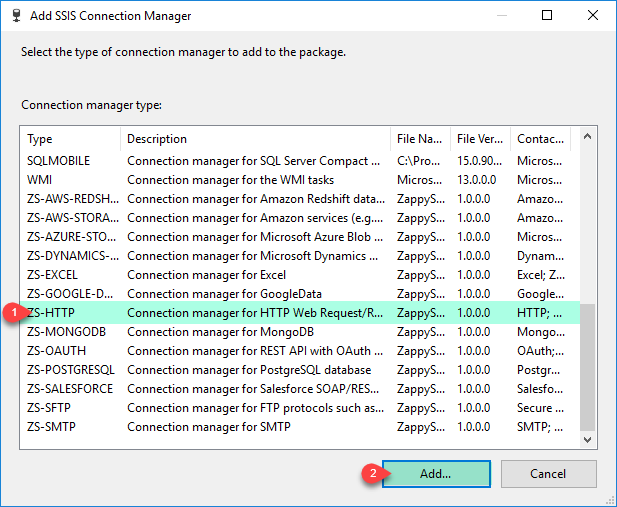Click the 'OAuth;...' contact cell

(x=540, y=351)
